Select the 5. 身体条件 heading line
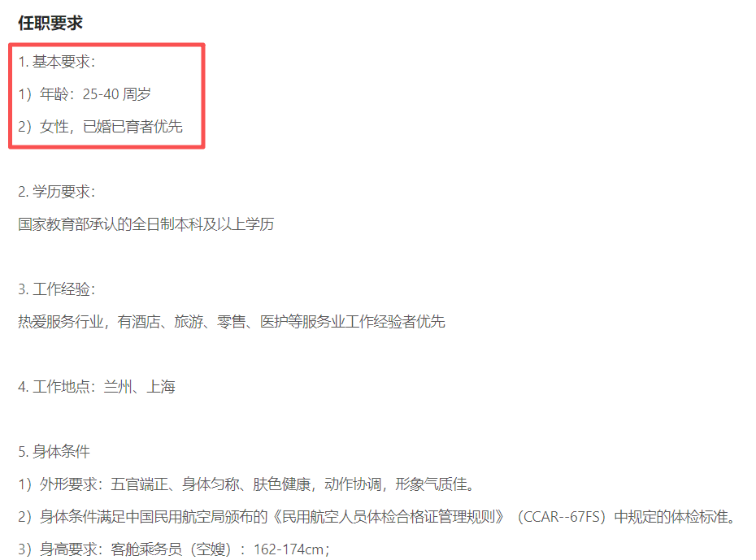The width and height of the screenshot is (756, 560). tap(54, 452)
